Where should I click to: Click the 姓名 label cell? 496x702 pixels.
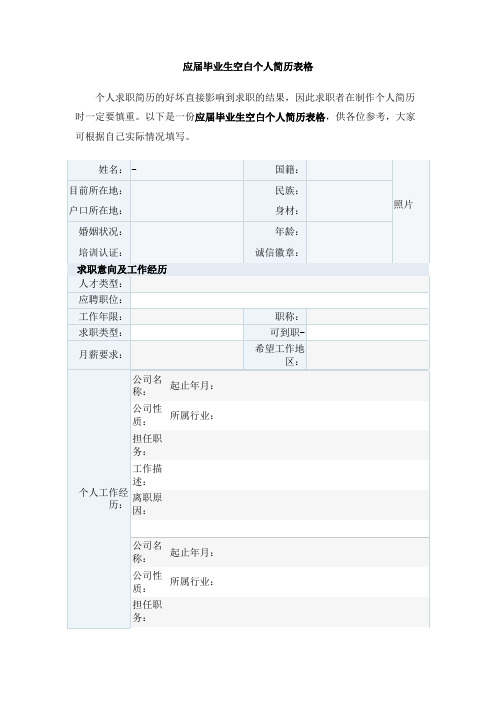99,170
